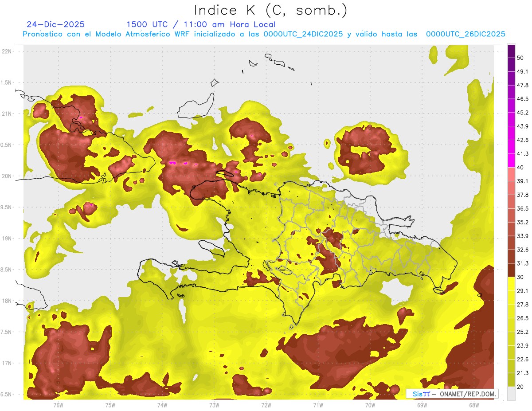Click longitude axis label '68W'

point(473,405)
